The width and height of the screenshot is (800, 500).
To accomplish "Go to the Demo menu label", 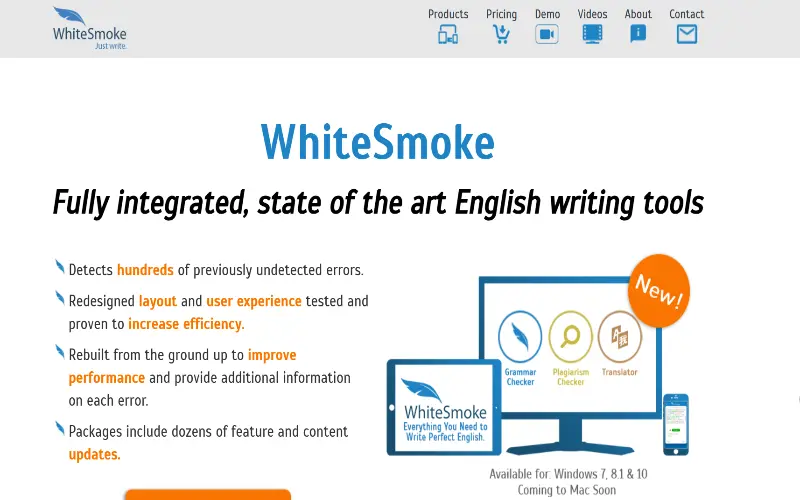I will (x=547, y=14).
